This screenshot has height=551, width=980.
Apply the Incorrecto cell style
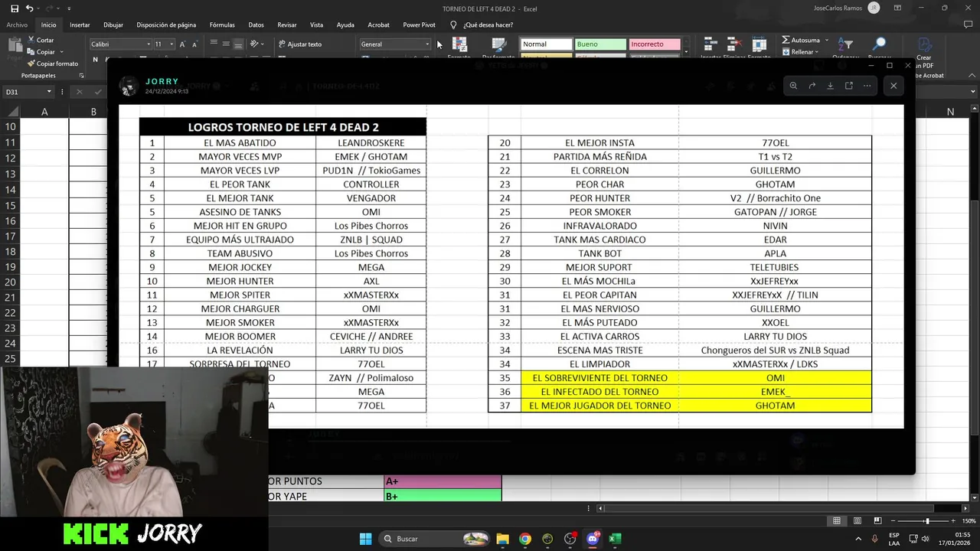click(654, 44)
